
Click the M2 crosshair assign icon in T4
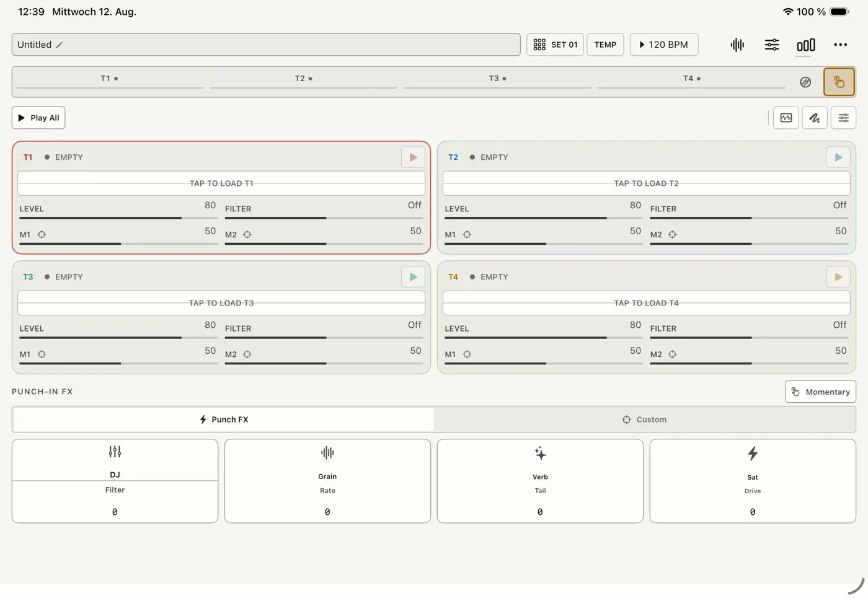point(673,354)
